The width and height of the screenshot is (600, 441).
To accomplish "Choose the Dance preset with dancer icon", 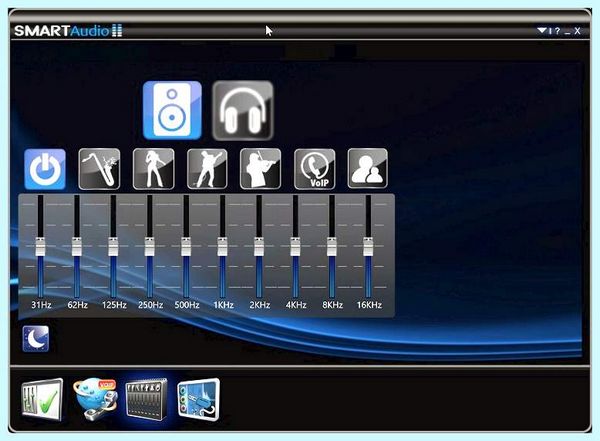I will [153, 169].
